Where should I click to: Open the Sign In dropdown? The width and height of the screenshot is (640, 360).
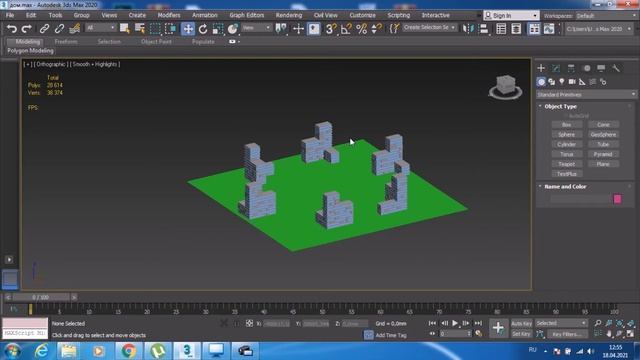[x=511, y=16]
